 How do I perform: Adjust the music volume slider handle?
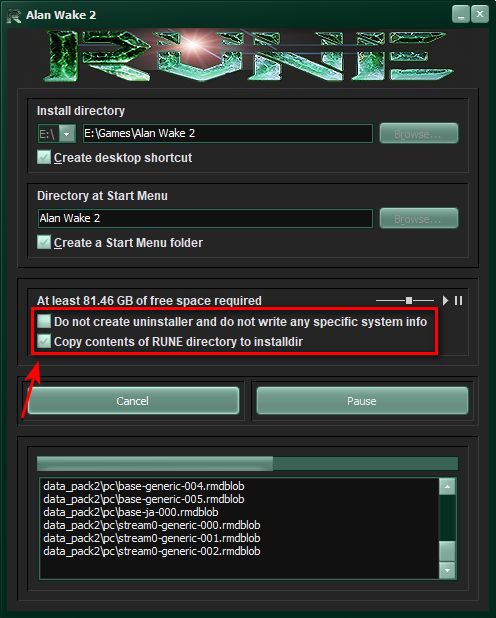tap(409, 301)
